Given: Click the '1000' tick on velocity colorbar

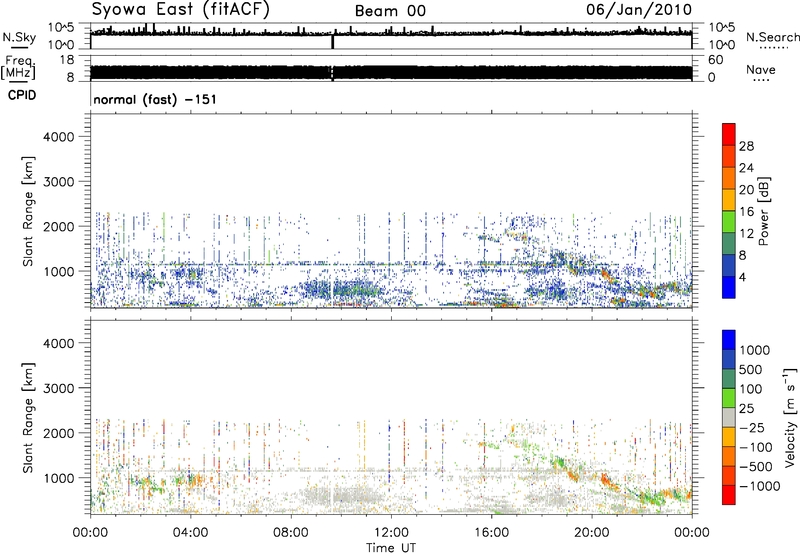Looking at the screenshot, I should point(755,350).
